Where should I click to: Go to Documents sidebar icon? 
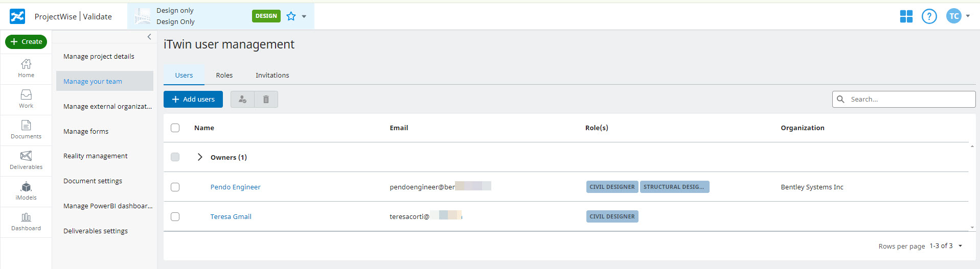coord(26,126)
